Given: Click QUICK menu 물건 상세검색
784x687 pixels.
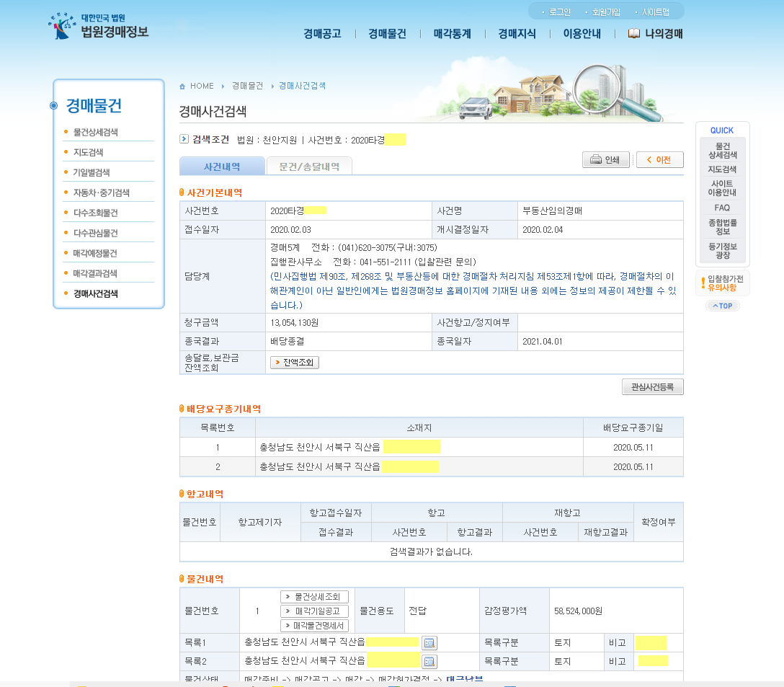Looking at the screenshot, I should pyautogui.click(x=722, y=151).
